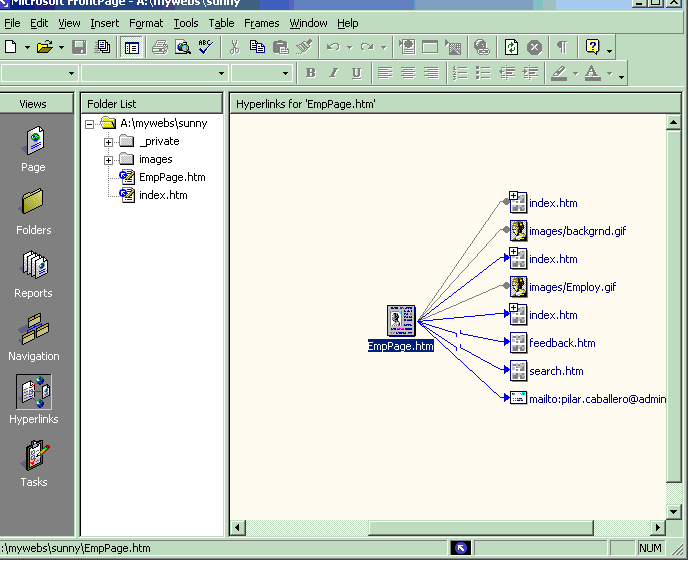The image size is (700, 572).
Task: Select EmpPage.htm in Folder List
Action: click(x=171, y=177)
